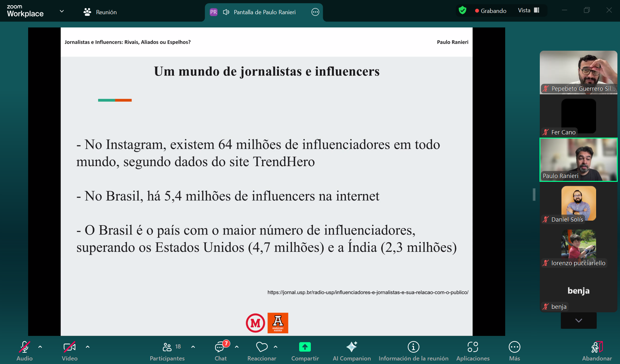Open the Chat panel
The image size is (620, 364).
click(x=221, y=351)
